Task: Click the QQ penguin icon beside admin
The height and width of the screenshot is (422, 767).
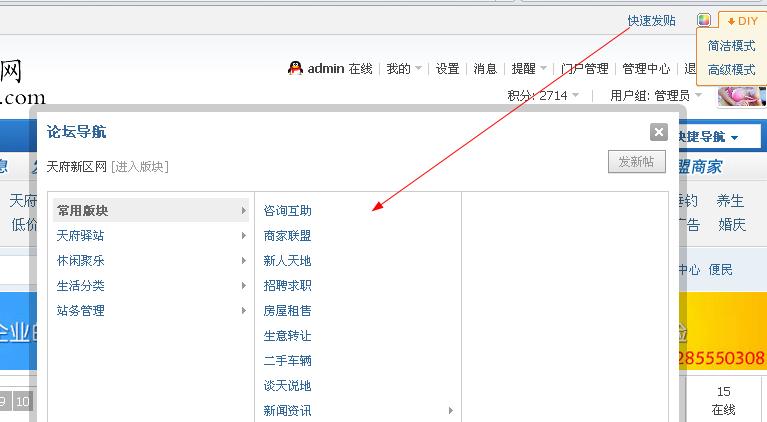Action: coord(295,68)
